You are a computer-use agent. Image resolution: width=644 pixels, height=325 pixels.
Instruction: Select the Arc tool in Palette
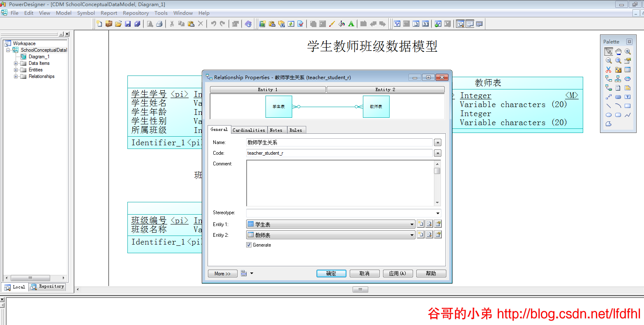coord(618,106)
